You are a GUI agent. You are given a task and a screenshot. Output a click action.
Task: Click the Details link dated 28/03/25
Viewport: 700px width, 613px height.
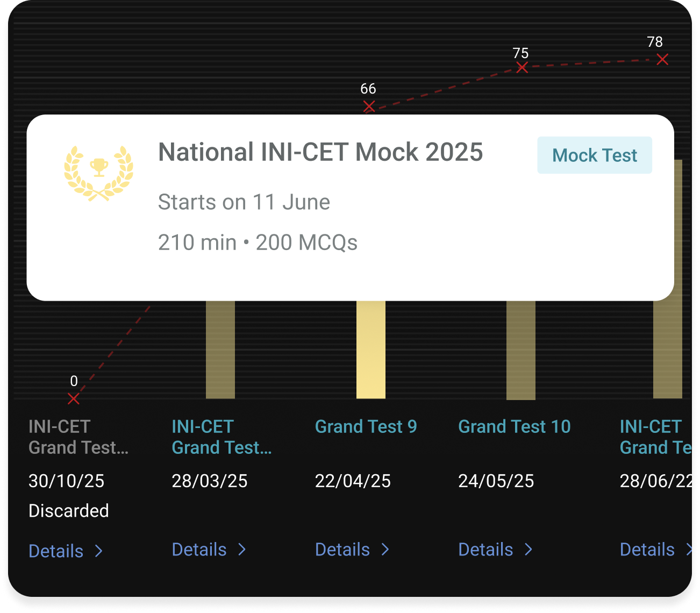click(x=208, y=550)
